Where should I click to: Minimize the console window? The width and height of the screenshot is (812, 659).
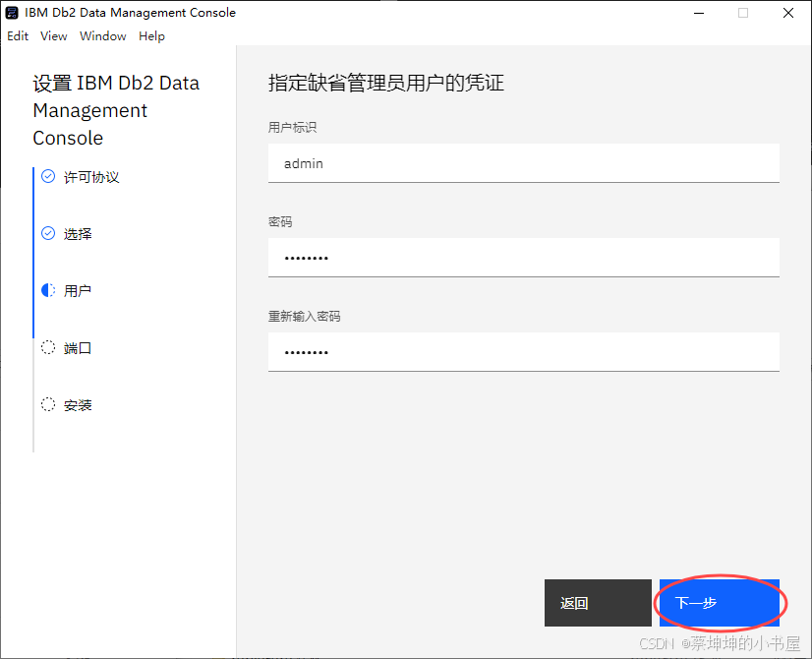click(x=699, y=13)
